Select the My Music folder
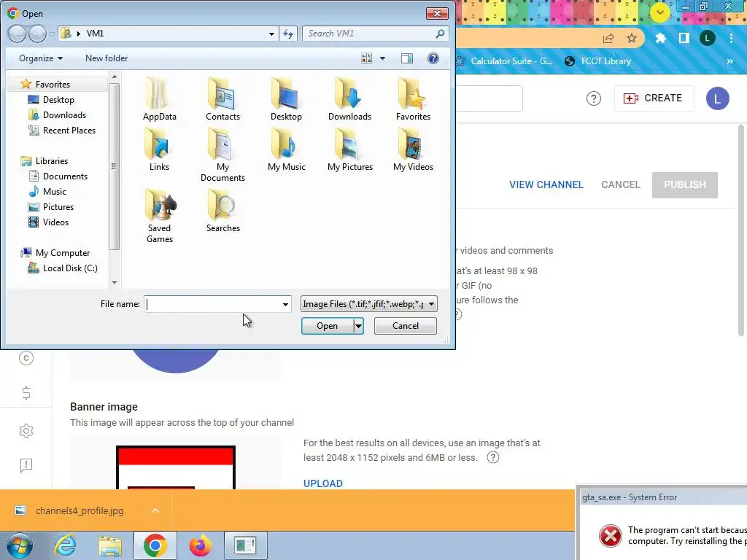 (286, 150)
